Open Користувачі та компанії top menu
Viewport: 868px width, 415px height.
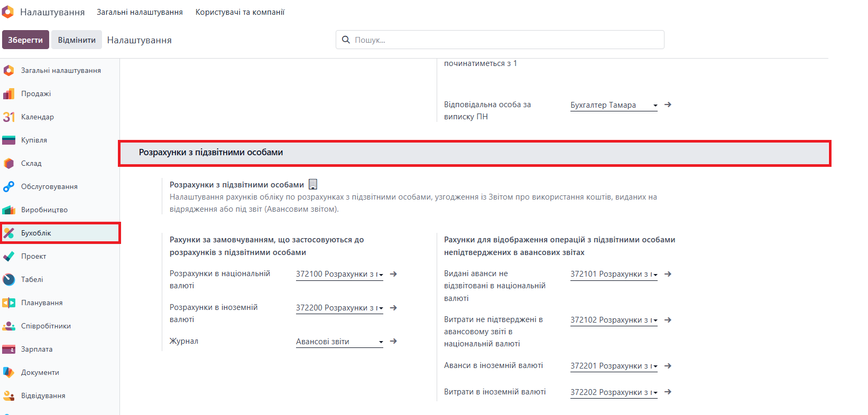click(239, 12)
